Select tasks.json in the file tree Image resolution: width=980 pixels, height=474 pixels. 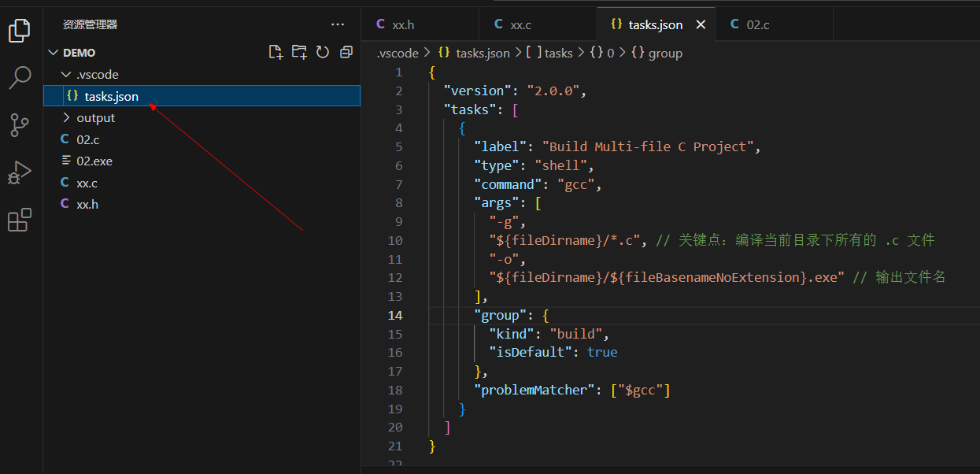click(x=202, y=96)
